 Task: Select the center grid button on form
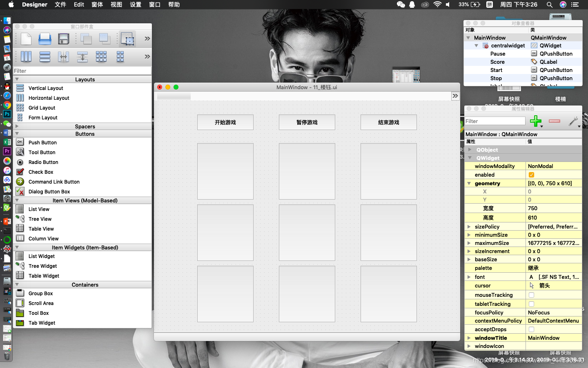[307, 233]
